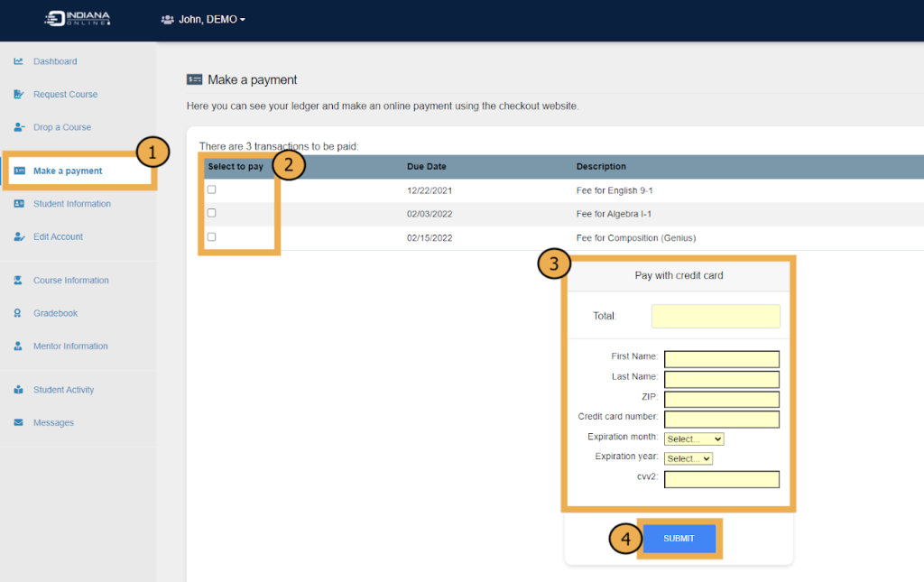Viewport: 924px width, 582px height.
Task: Click the Make a payment sidebar icon
Action: point(20,171)
